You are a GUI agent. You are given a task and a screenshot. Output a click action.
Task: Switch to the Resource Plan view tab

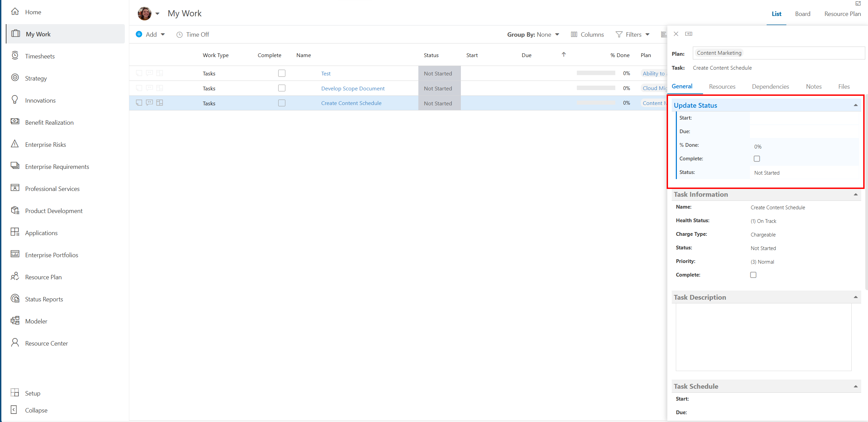coord(842,14)
